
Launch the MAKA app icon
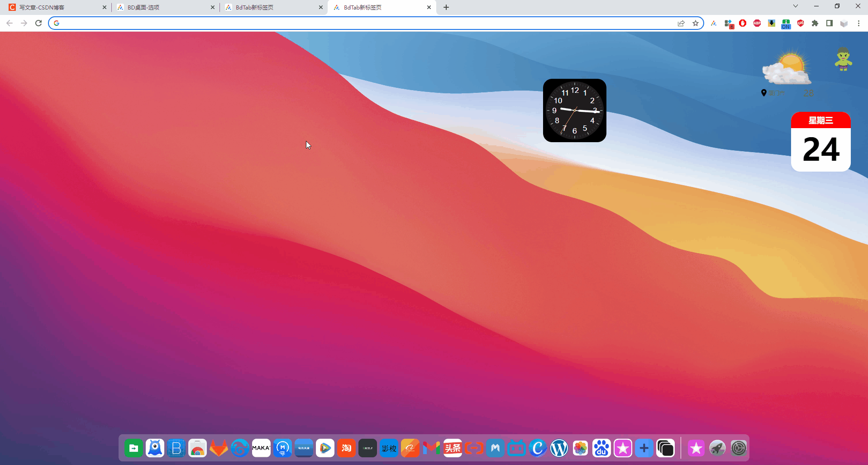tap(261, 448)
